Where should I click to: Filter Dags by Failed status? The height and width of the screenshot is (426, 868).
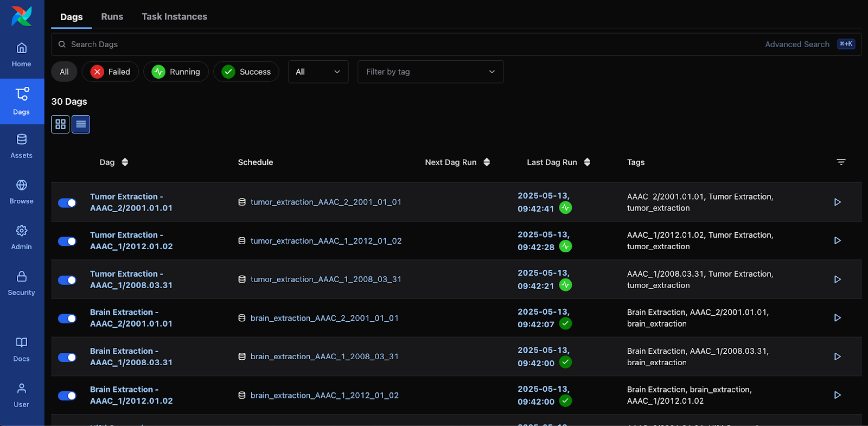click(x=110, y=72)
